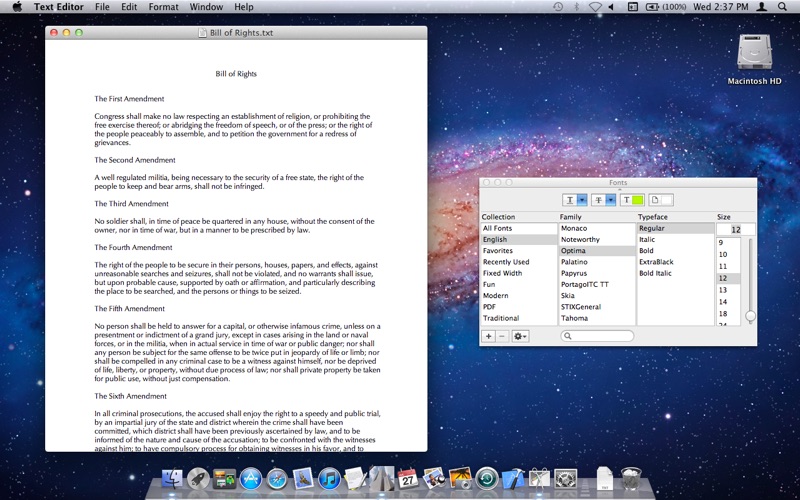Open Finder from the Dock
The height and width of the screenshot is (500, 800).
coord(172,479)
